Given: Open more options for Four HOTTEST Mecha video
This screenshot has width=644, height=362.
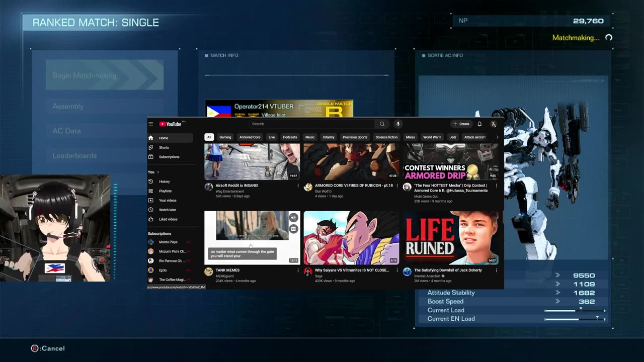Looking at the screenshot, I should 497,186.
